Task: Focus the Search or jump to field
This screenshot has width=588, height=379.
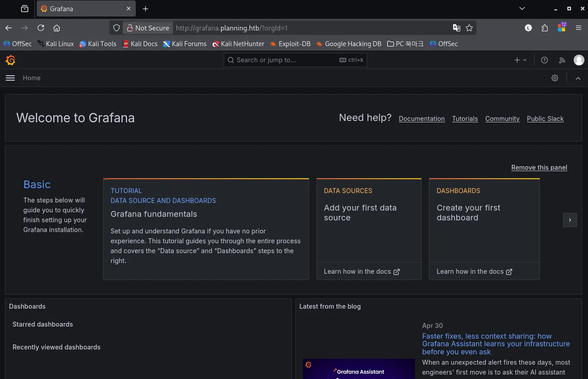Action: click(295, 60)
